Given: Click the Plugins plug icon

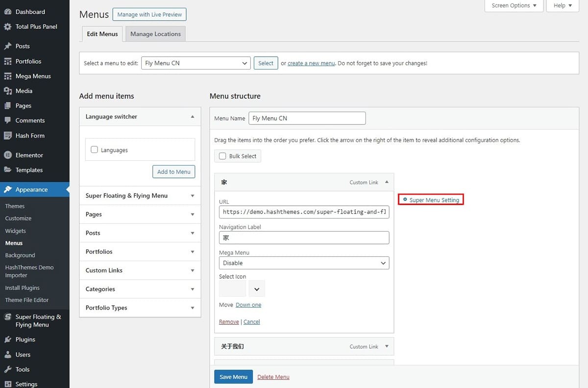Looking at the screenshot, I should tap(8, 339).
